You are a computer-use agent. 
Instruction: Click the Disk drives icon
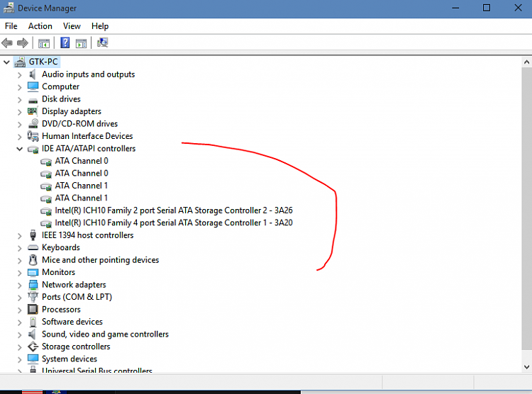[33, 101]
